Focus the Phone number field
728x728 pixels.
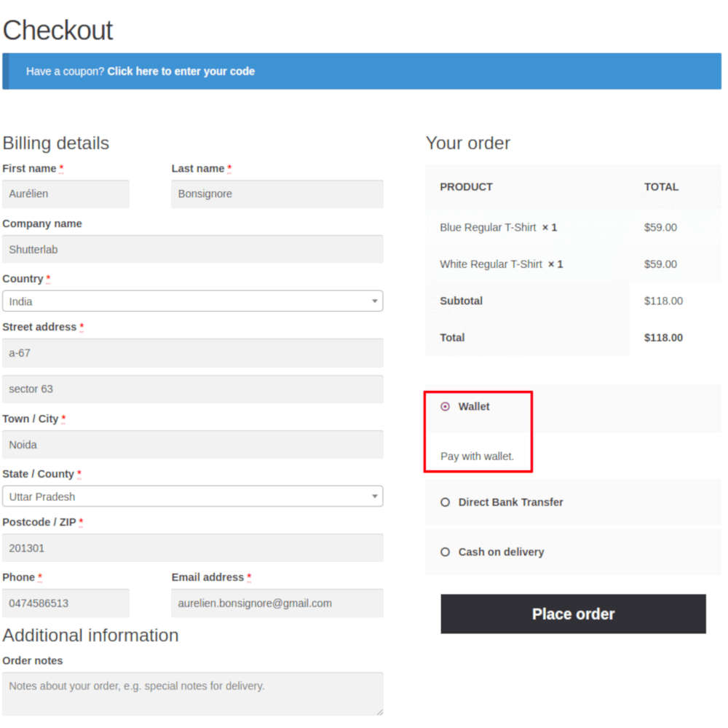66,603
